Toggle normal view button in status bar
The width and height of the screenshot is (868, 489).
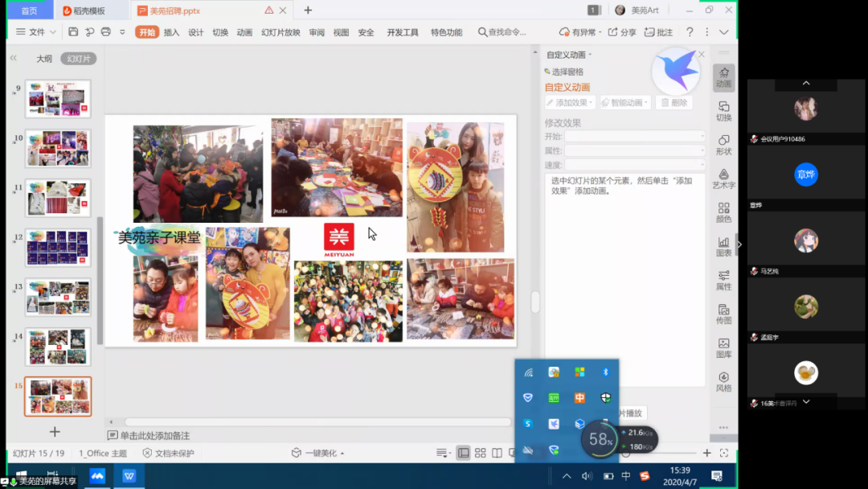[464, 453]
